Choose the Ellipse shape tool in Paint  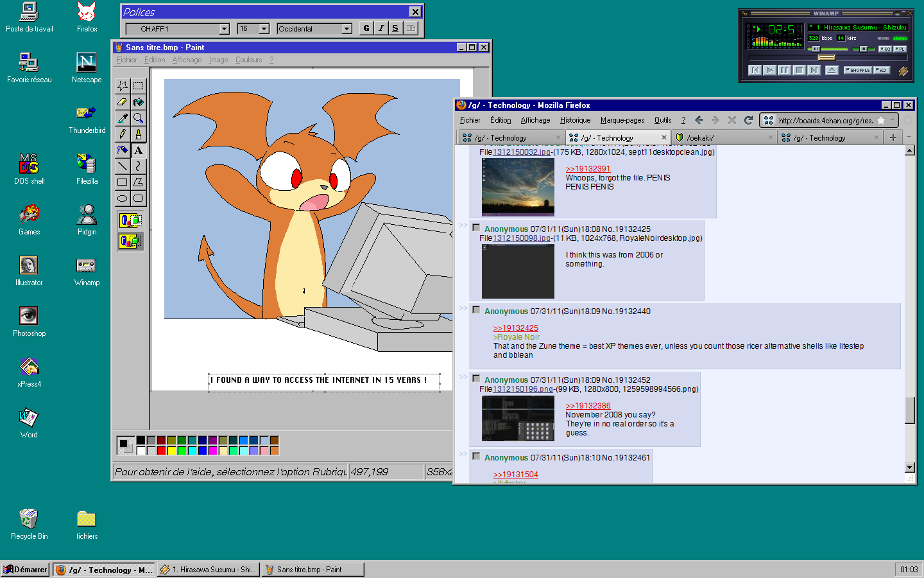click(123, 198)
